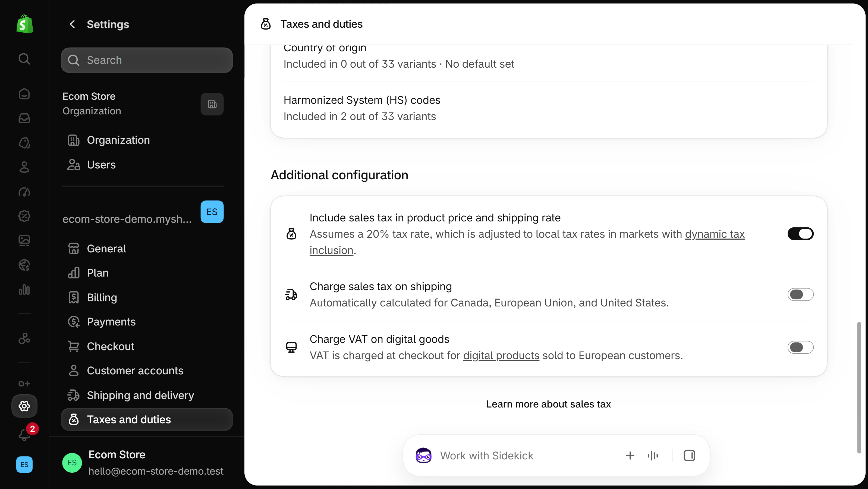Open the digital products link
868x489 pixels.
[x=501, y=356]
